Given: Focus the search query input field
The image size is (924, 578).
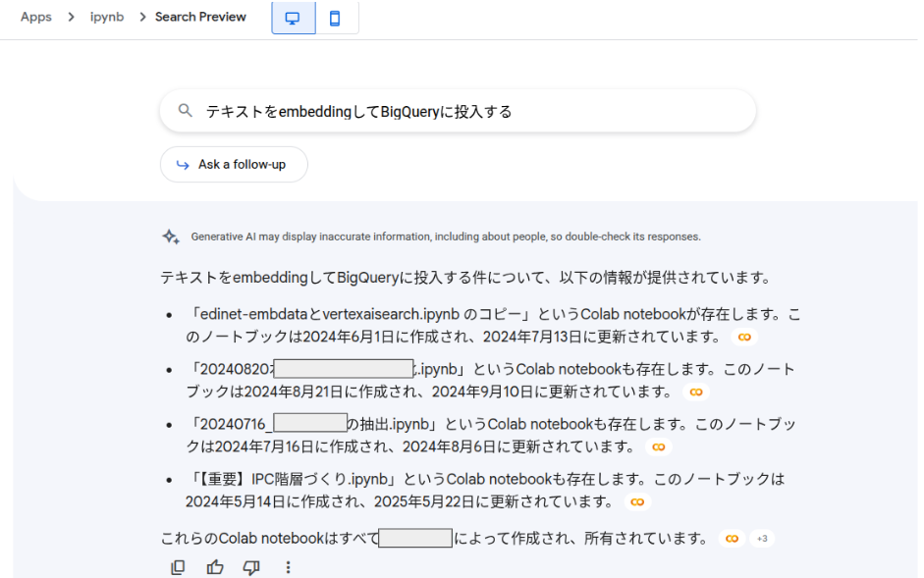Looking at the screenshot, I should [x=458, y=111].
